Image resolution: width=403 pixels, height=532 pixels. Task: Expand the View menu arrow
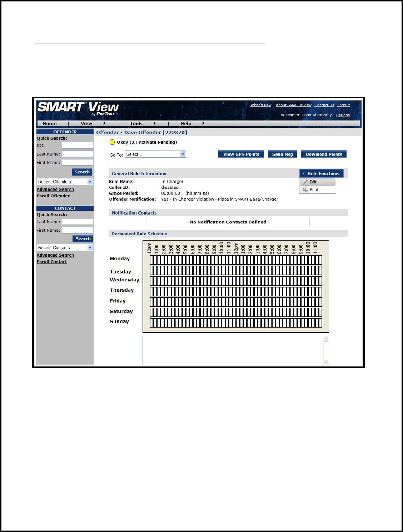pyautogui.click(x=104, y=123)
